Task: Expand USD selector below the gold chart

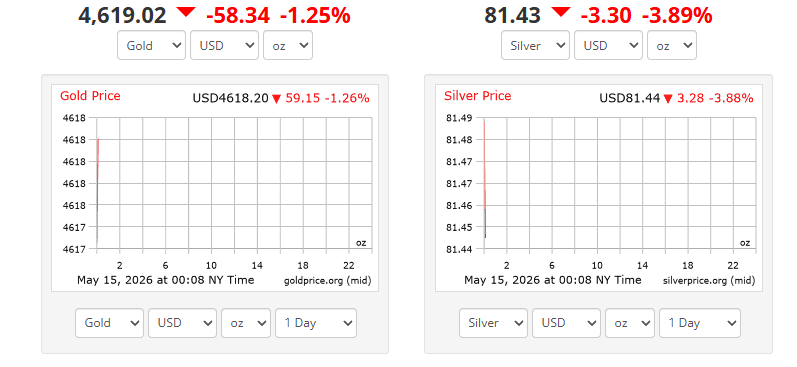Action: point(182,323)
